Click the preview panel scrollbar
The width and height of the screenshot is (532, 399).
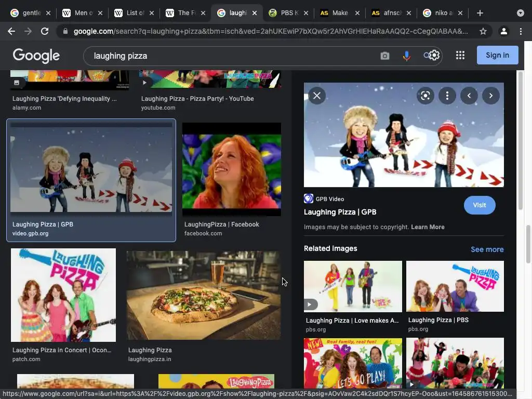521,141
